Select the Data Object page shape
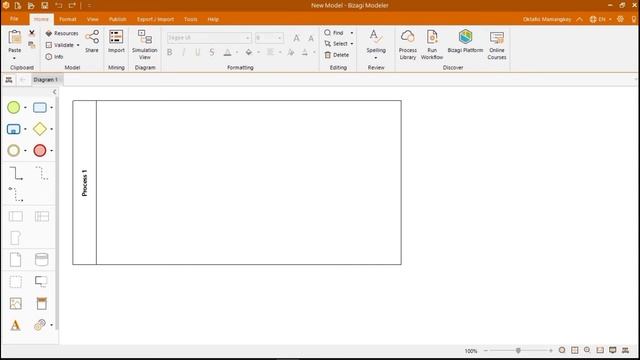 tap(16, 260)
